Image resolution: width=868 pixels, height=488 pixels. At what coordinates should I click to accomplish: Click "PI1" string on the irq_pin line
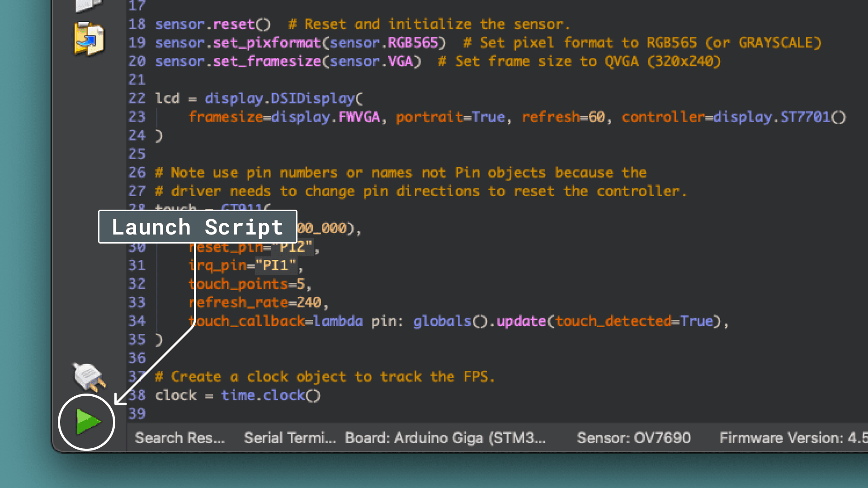coord(275,266)
